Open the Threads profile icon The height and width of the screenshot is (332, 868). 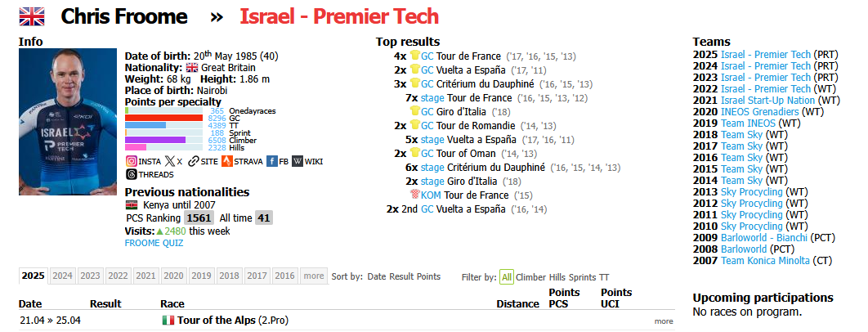tap(131, 173)
